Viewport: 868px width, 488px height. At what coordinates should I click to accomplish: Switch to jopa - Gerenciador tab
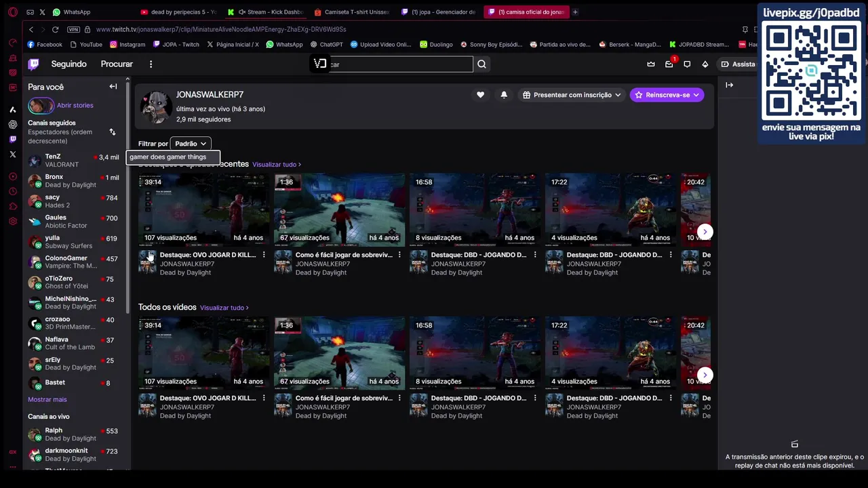click(x=439, y=12)
